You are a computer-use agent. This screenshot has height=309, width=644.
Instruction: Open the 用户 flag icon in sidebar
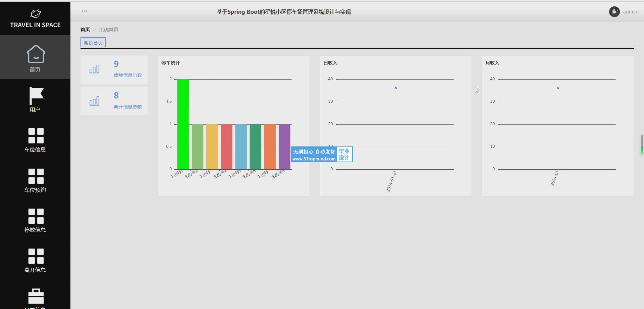coord(36,96)
